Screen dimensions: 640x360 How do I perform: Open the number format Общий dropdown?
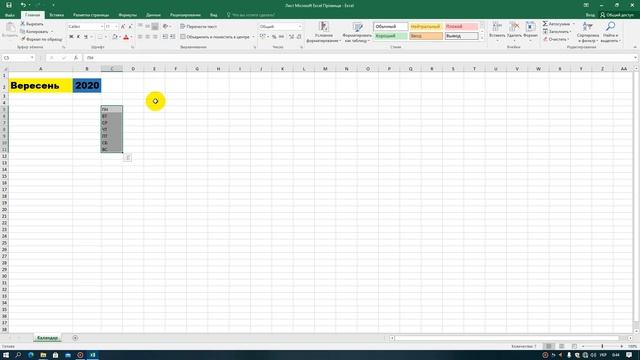300,27
